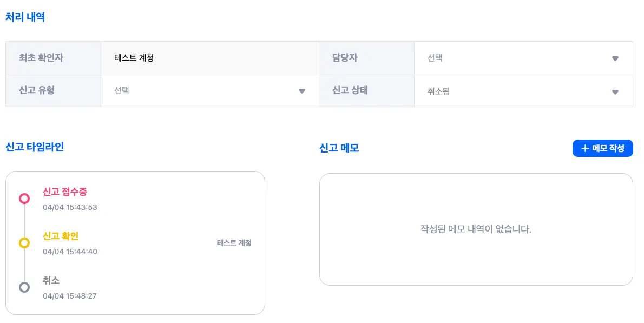
Task: Expand the 신고 상태 dropdown arrow
Action: [x=615, y=92]
